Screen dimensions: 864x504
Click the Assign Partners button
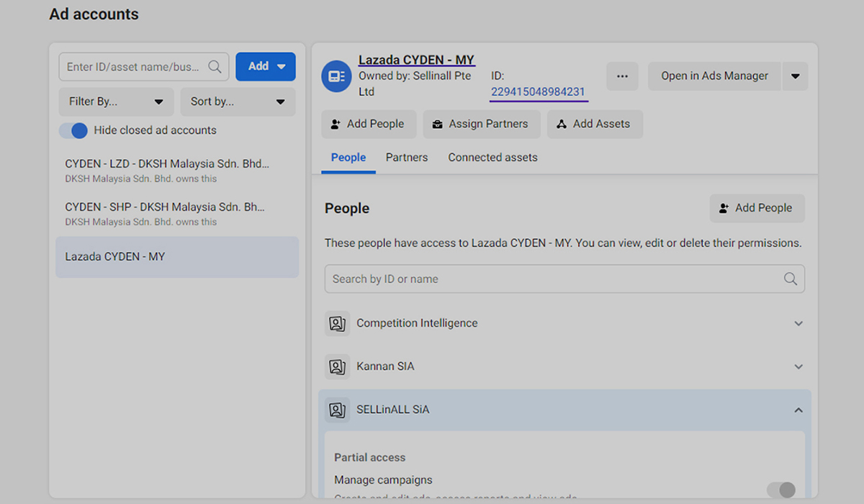pos(480,124)
